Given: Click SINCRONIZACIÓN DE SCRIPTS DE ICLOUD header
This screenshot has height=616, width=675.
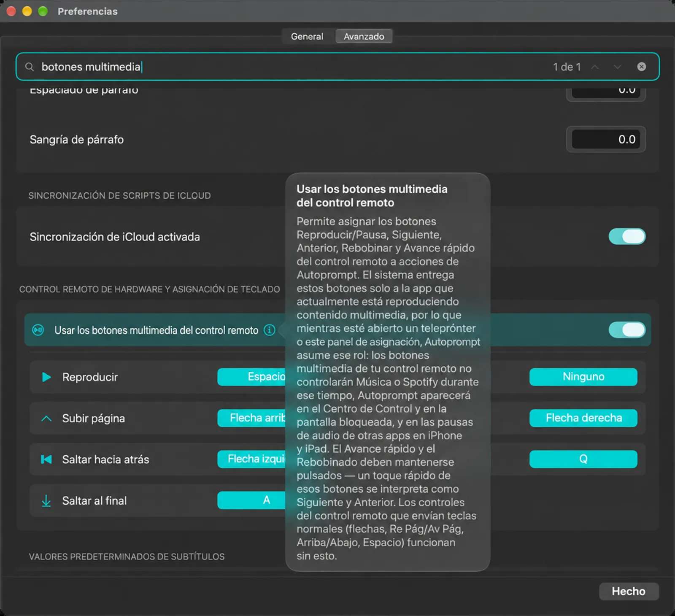Looking at the screenshot, I should pos(119,195).
